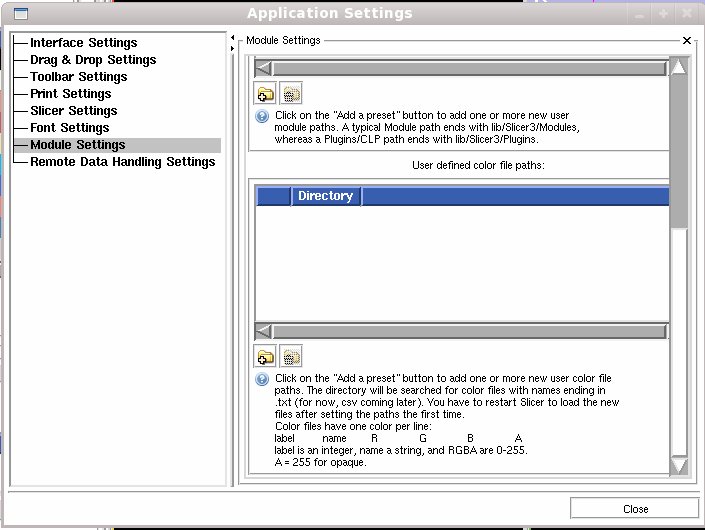705x530 pixels.
Task: Open Remote Data Handling Settings
Action: tap(122, 162)
